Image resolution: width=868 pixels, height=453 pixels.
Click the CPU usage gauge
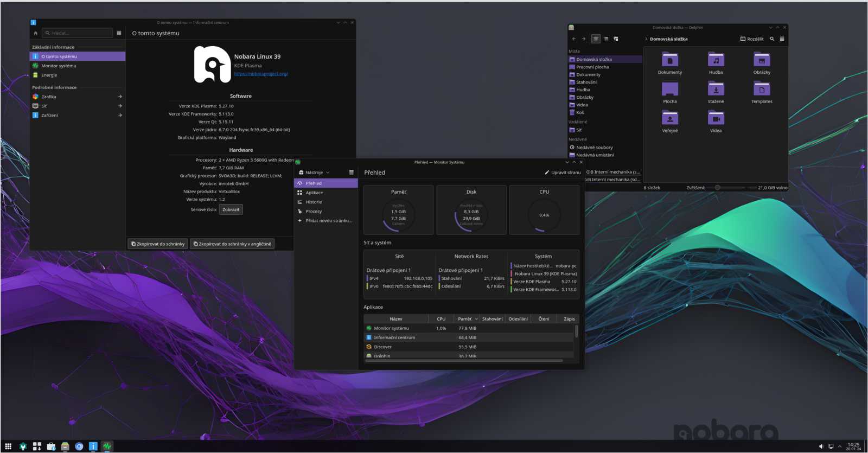[x=544, y=215]
